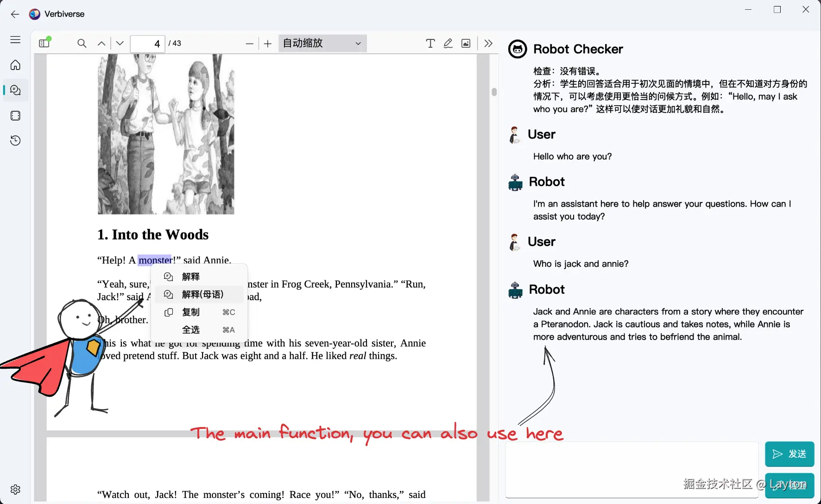Expand more toolbar tools with double chevron
821x504 pixels.
click(488, 43)
